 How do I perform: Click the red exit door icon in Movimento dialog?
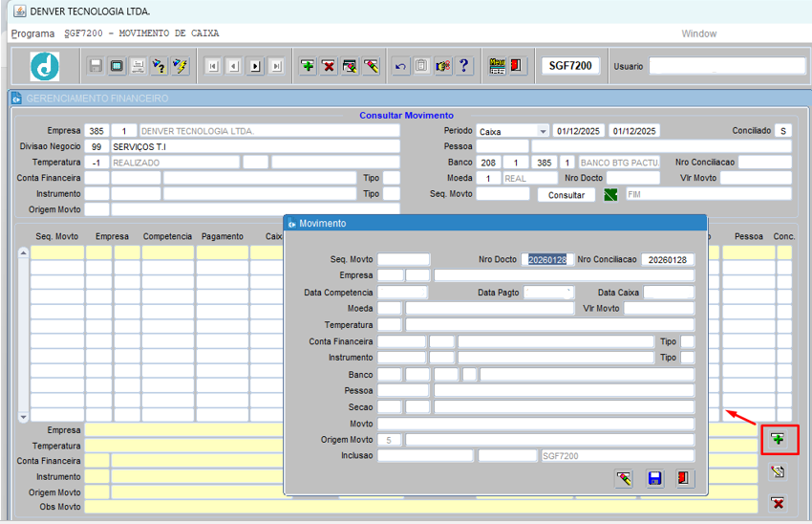coord(684,478)
